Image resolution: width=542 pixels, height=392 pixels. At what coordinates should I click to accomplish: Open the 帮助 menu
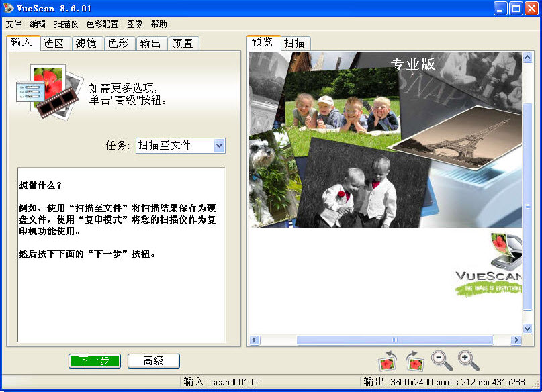pos(159,23)
